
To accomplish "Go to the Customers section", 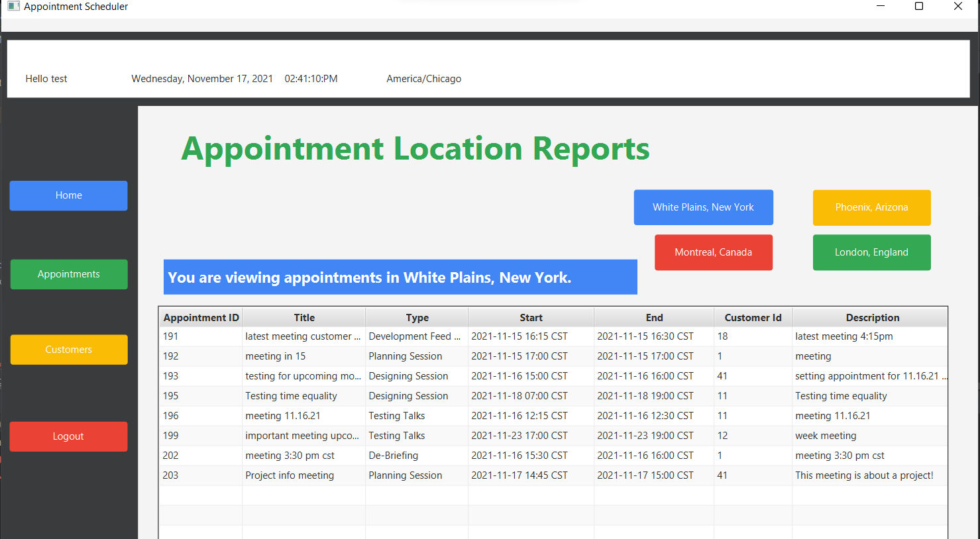I will tap(68, 350).
